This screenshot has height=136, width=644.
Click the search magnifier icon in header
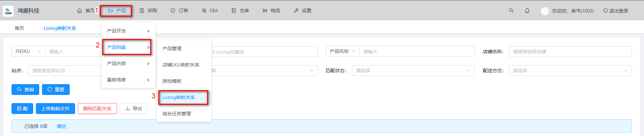click(511, 11)
